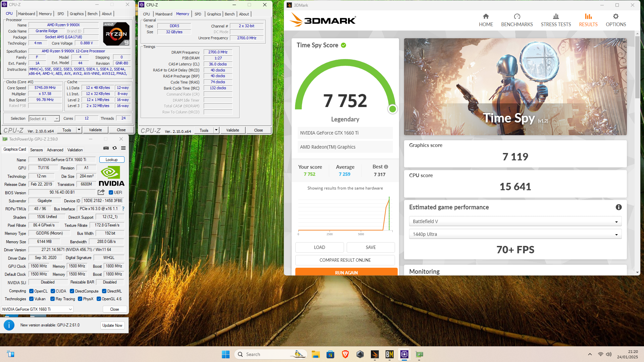The width and height of the screenshot is (644, 362).
Task: Open the Battlefield V game dropdown
Action: (515, 221)
